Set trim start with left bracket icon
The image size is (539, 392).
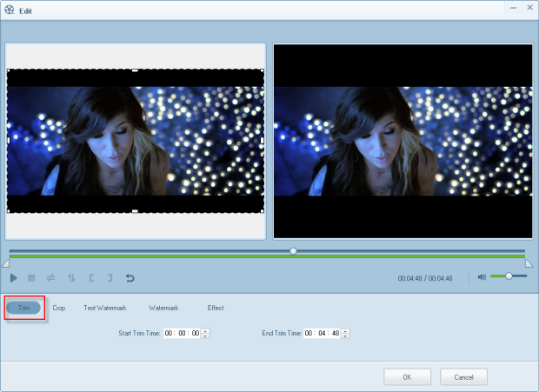91,278
